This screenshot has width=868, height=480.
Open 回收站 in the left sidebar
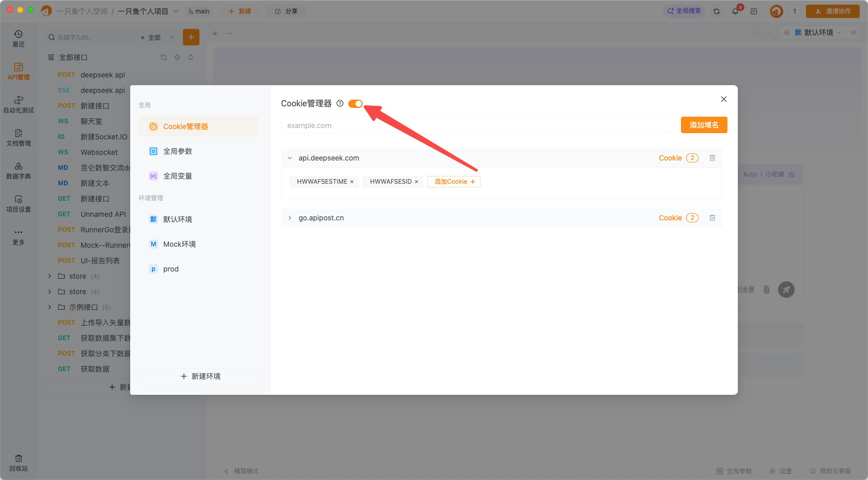(19, 463)
